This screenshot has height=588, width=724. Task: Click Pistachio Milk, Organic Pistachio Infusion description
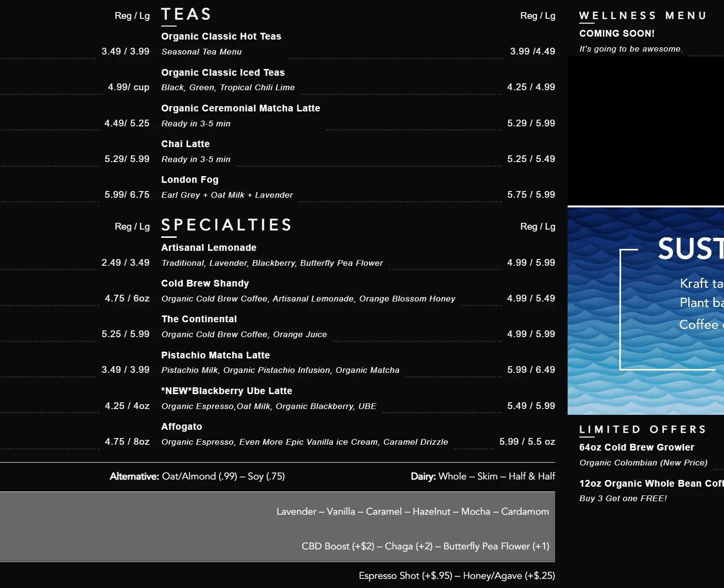tap(280, 370)
